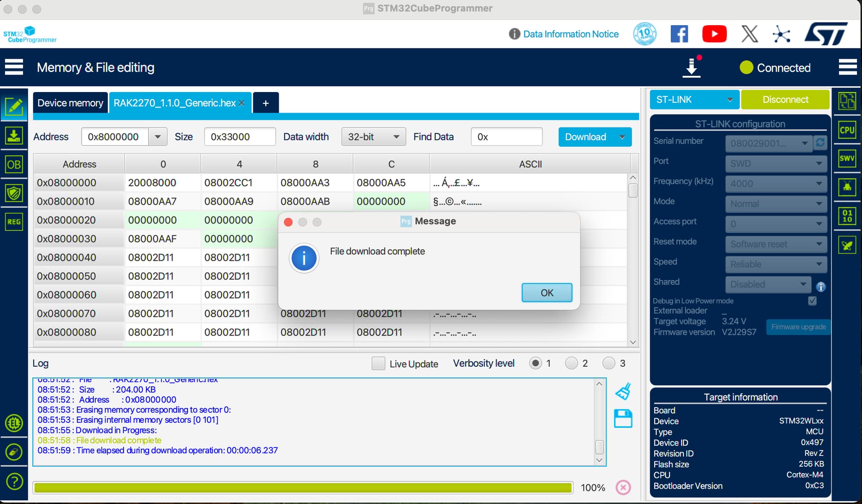Enable the Live Update checkbox
Image resolution: width=862 pixels, height=504 pixels.
[x=378, y=364]
